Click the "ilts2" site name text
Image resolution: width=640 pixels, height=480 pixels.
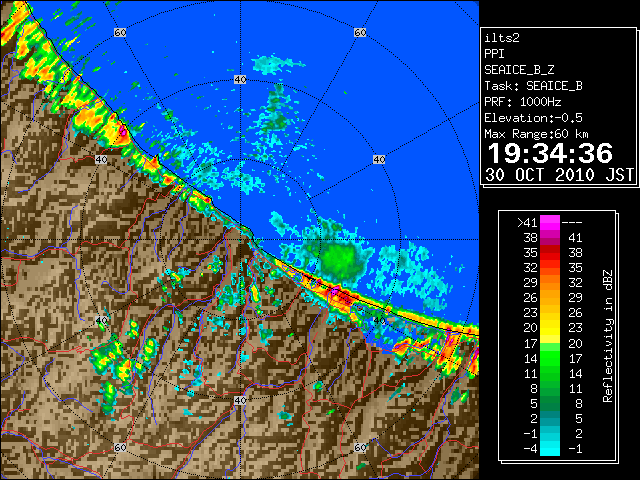point(502,38)
